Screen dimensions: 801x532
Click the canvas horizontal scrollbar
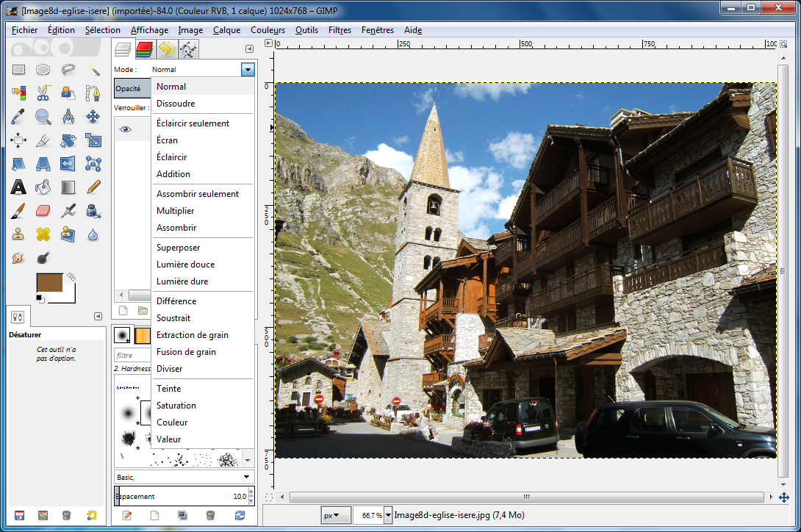pyautogui.click(x=527, y=497)
